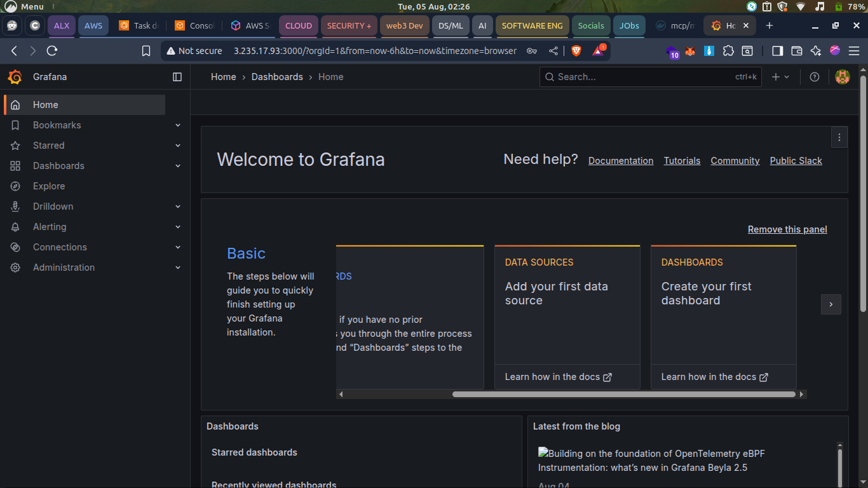Open the Brave Shields lion icon
This screenshot has width=868, height=488.
(x=576, y=51)
